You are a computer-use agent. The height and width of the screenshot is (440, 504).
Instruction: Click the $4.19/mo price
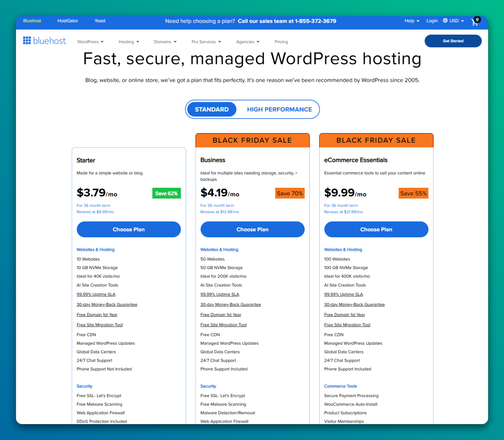[220, 193]
